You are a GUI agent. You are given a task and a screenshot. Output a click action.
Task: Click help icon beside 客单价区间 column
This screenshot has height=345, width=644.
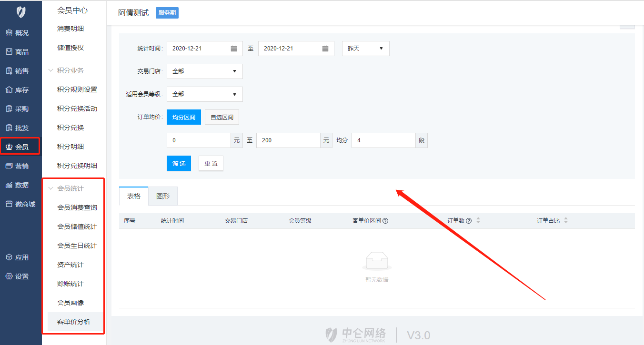coord(385,221)
